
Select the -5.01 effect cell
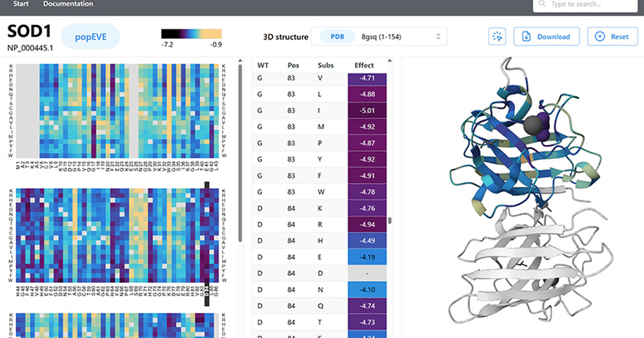point(367,112)
